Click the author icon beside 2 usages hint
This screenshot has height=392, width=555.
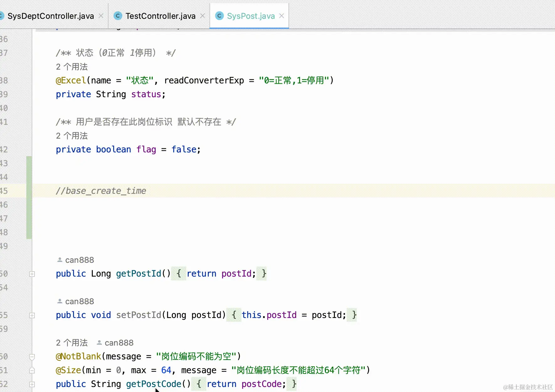(x=99, y=343)
